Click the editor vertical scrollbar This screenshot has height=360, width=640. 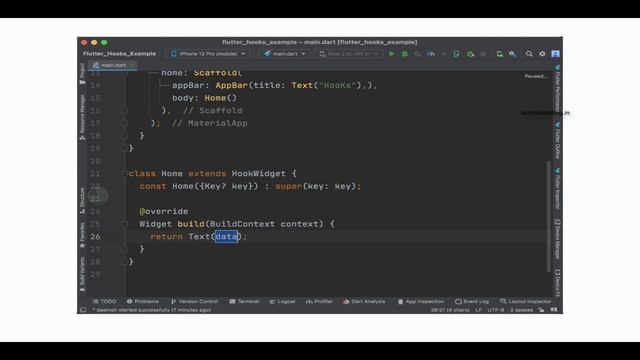pyautogui.click(x=549, y=216)
